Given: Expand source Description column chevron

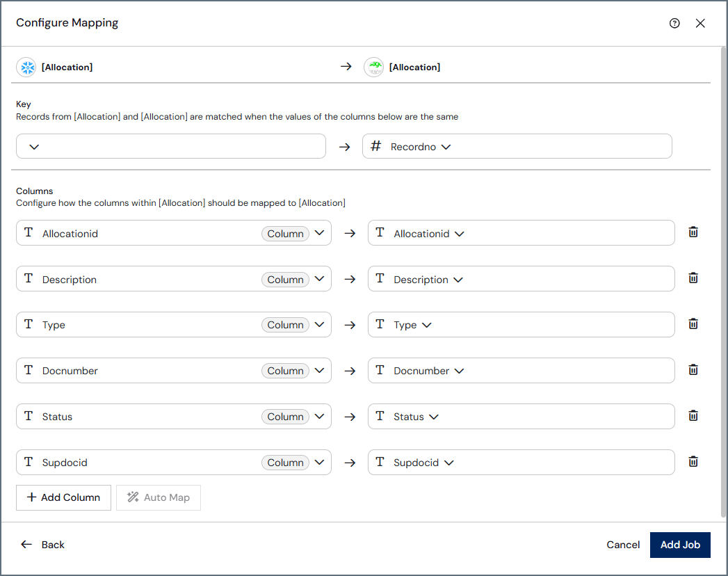Looking at the screenshot, I should [319, 279].
